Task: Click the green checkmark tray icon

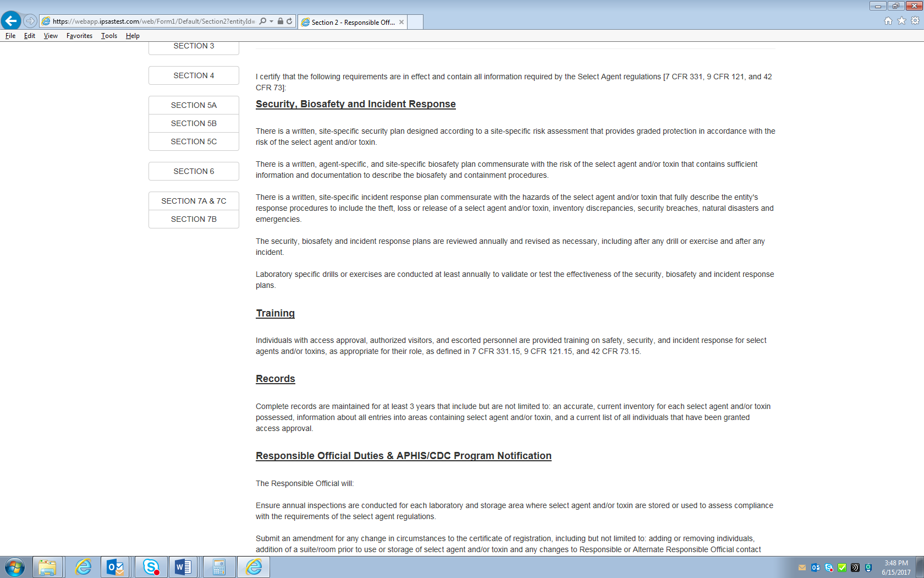Action: [x=842, y=568]
